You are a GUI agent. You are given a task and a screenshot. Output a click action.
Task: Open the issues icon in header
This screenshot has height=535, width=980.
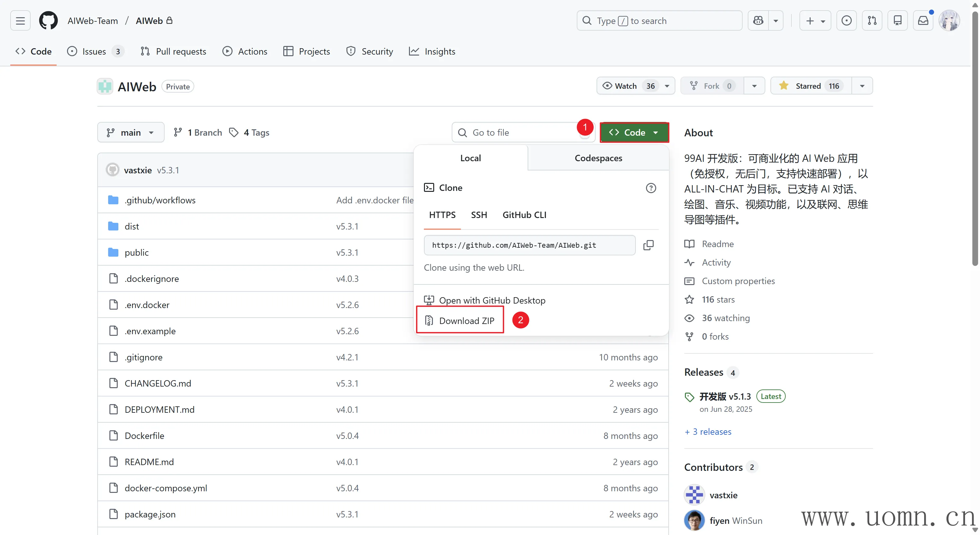click(x=846, y=20)
